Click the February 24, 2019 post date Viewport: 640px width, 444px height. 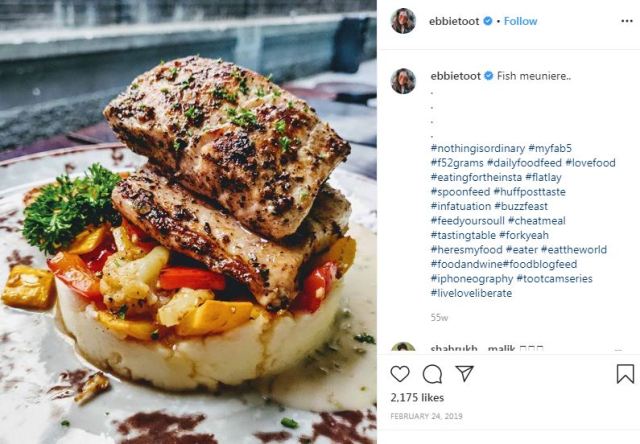click(426, 416)
